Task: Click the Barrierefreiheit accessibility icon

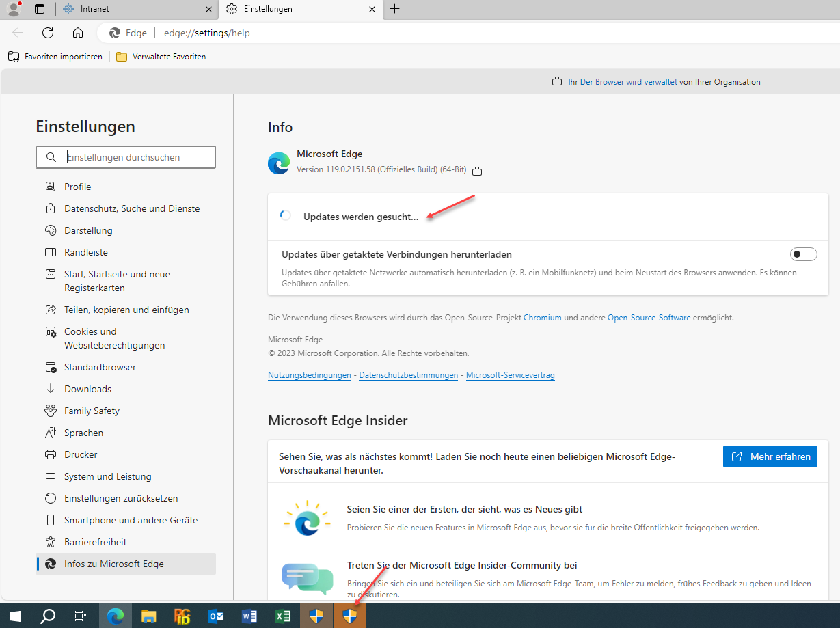Action: click(51, 542)
